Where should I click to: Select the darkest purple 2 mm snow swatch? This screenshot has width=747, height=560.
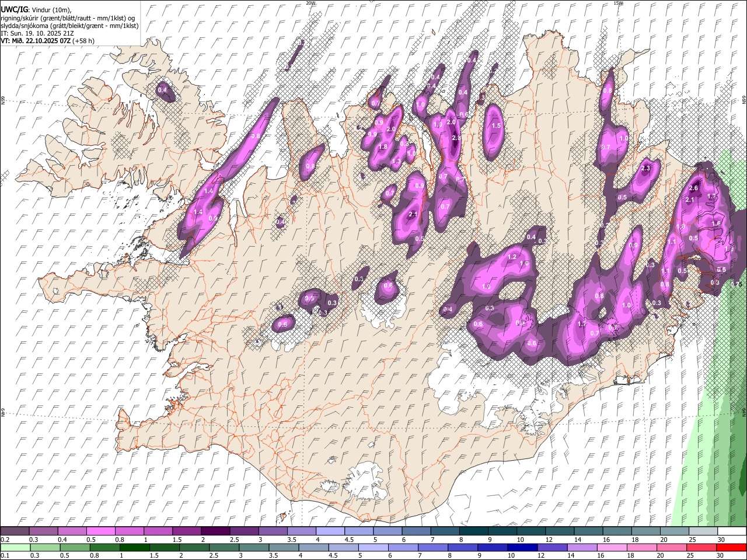(x=215, y=531)
